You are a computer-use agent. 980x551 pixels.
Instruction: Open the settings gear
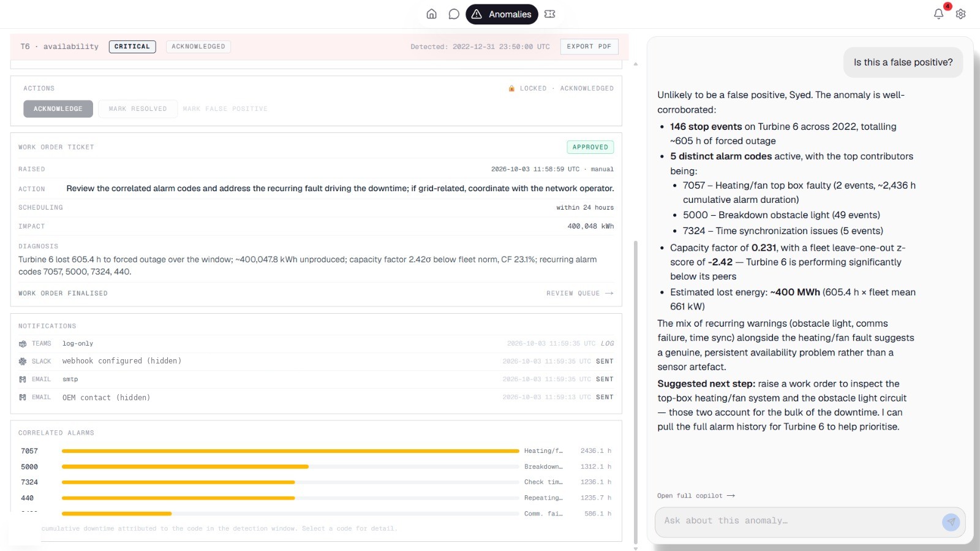960,14
